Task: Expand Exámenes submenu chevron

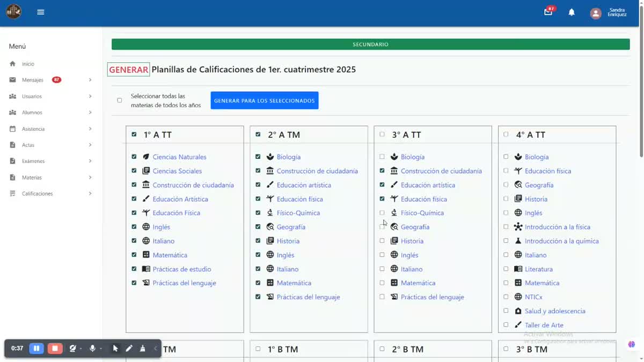Action: pyautogui.click(x=90, y=161)
